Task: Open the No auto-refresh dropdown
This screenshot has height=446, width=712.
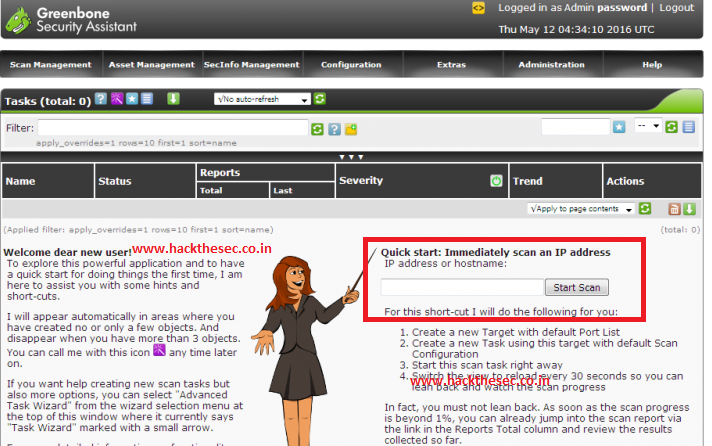Action: coord(262,99)
